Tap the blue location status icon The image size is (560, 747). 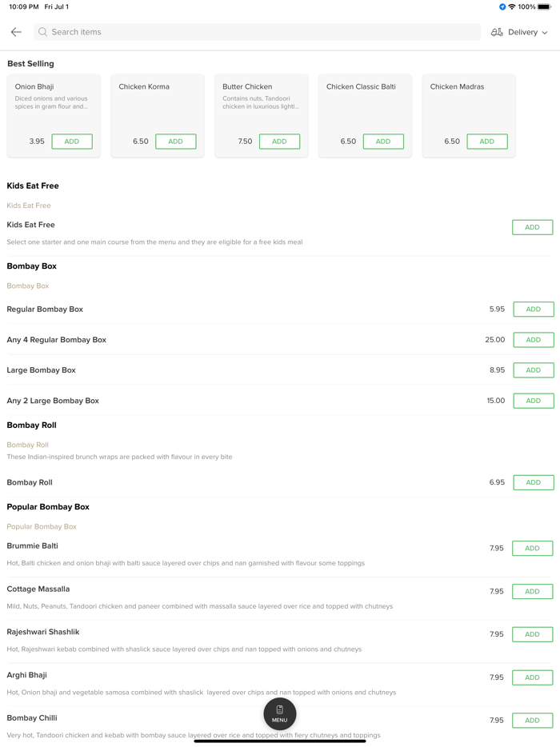click(x=502, y=6)
